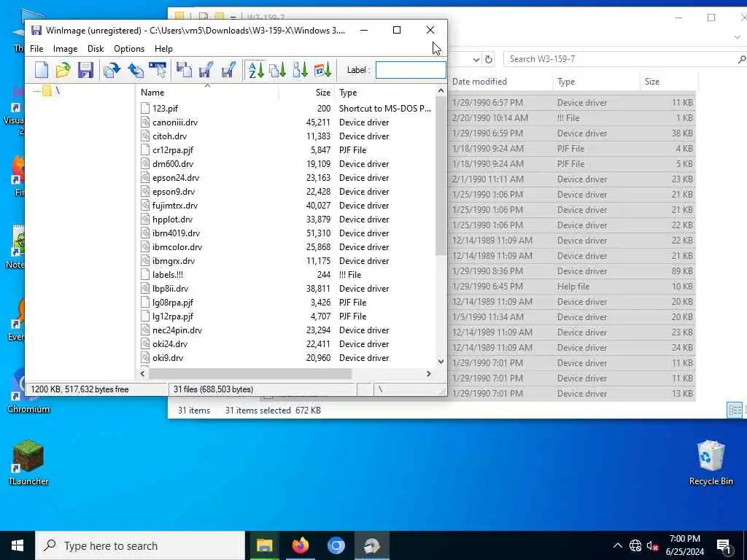
Task: Open the Image menu
Action: (x=65, y=49)
